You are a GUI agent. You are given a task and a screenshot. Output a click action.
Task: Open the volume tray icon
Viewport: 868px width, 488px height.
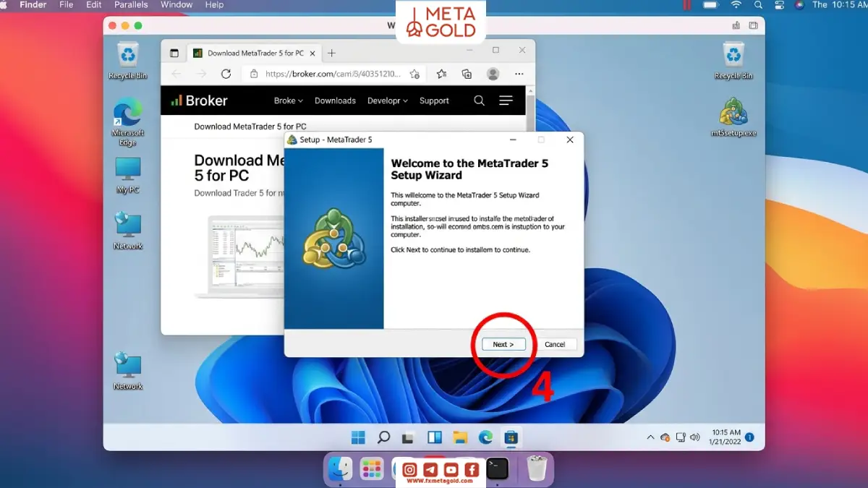tap(695, 437)
